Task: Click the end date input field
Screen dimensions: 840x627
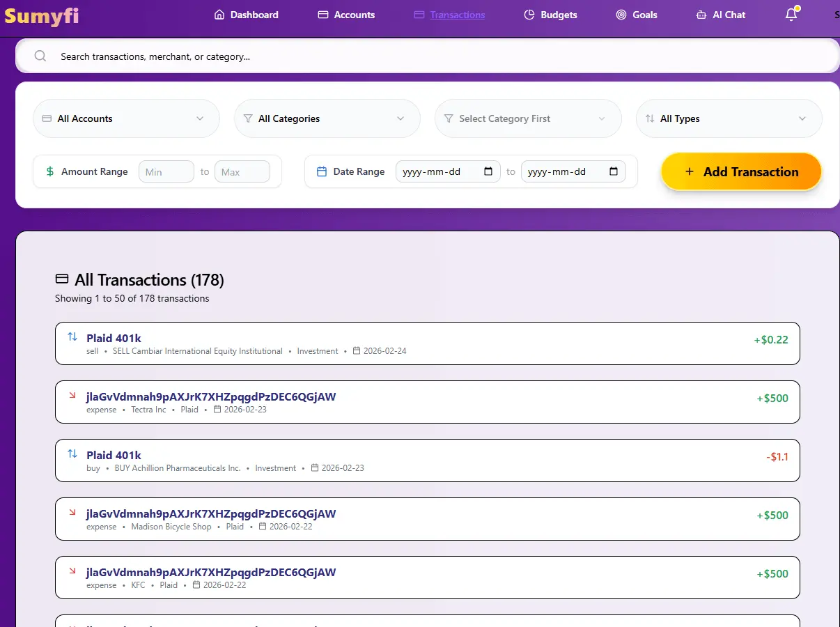Action: [573, 171]
